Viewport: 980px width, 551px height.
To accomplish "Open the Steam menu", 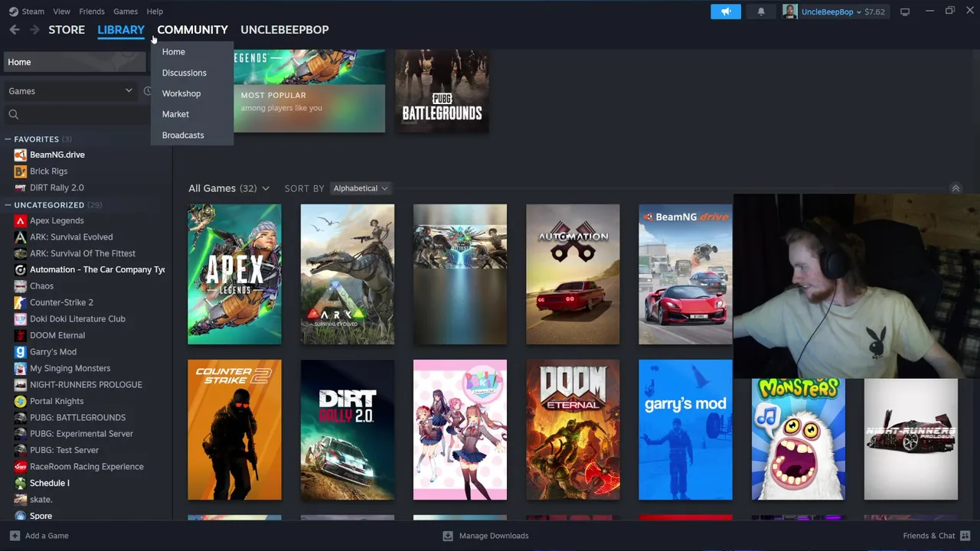I will [32, 11].
